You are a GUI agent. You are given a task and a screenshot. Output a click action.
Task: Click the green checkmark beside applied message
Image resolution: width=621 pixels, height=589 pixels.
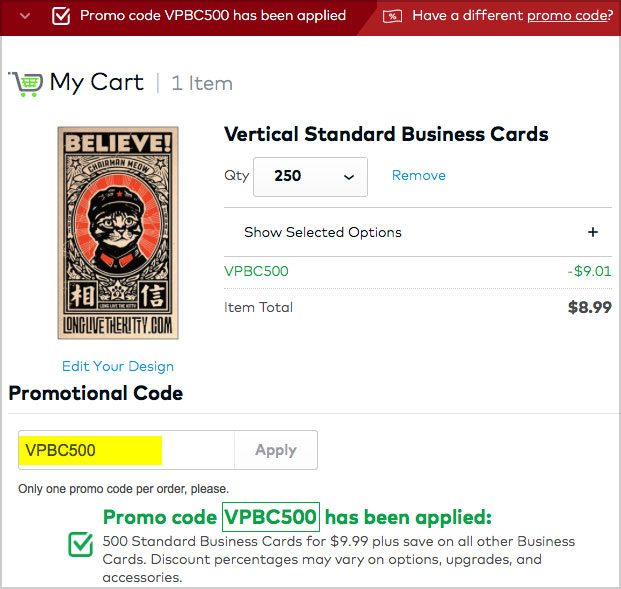point(81,544)
